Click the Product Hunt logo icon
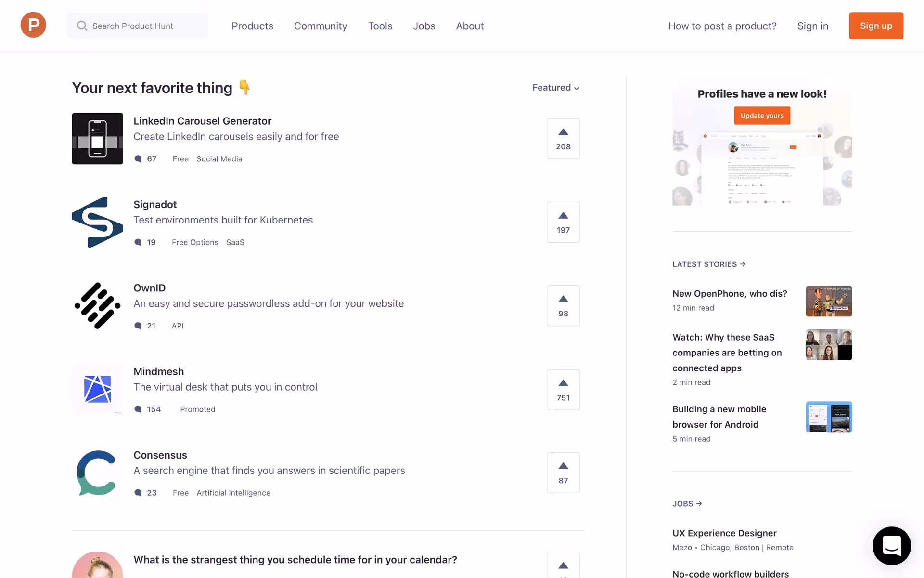 click(x=33, y=25)
